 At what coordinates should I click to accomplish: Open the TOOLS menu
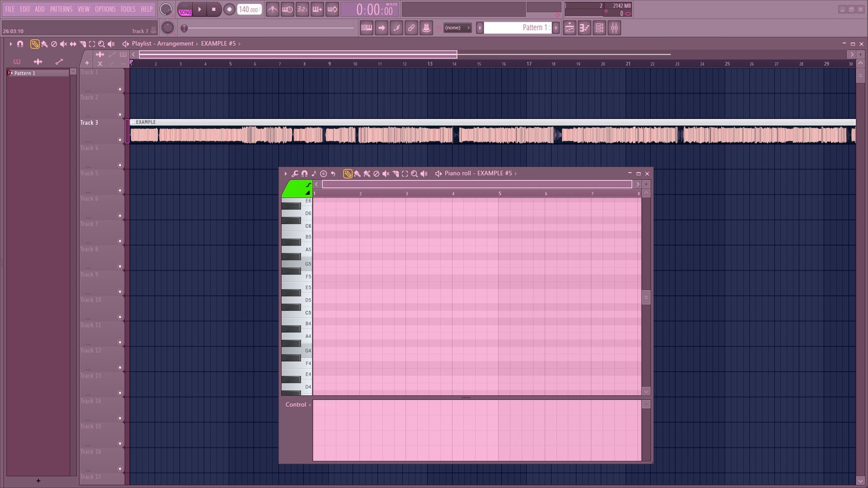[128, 9]
